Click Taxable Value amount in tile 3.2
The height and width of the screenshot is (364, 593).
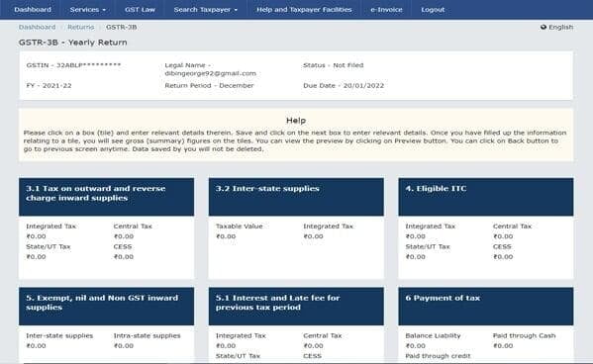click(226, 236)
